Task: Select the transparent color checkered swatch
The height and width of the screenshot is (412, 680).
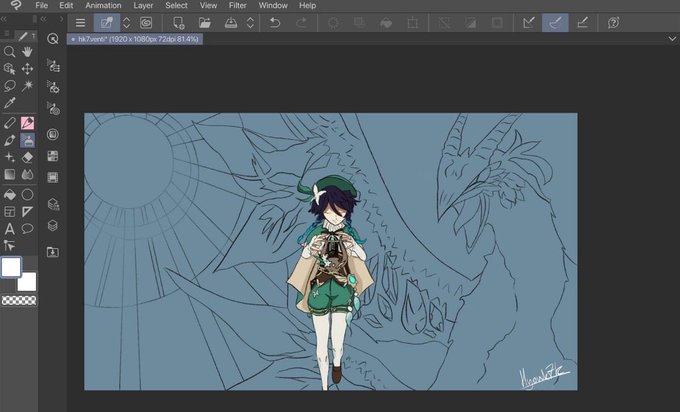Action: pos(19,301)
